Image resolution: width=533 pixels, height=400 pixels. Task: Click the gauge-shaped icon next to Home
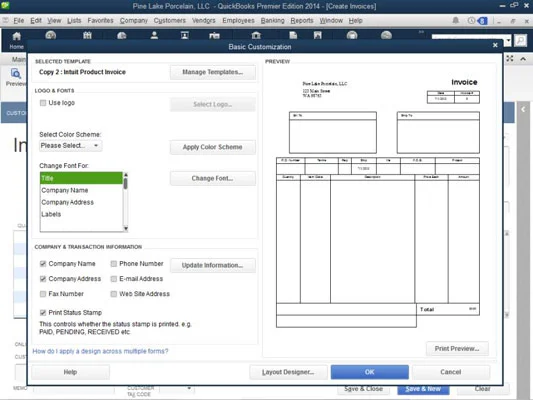[x=51, y=35]
